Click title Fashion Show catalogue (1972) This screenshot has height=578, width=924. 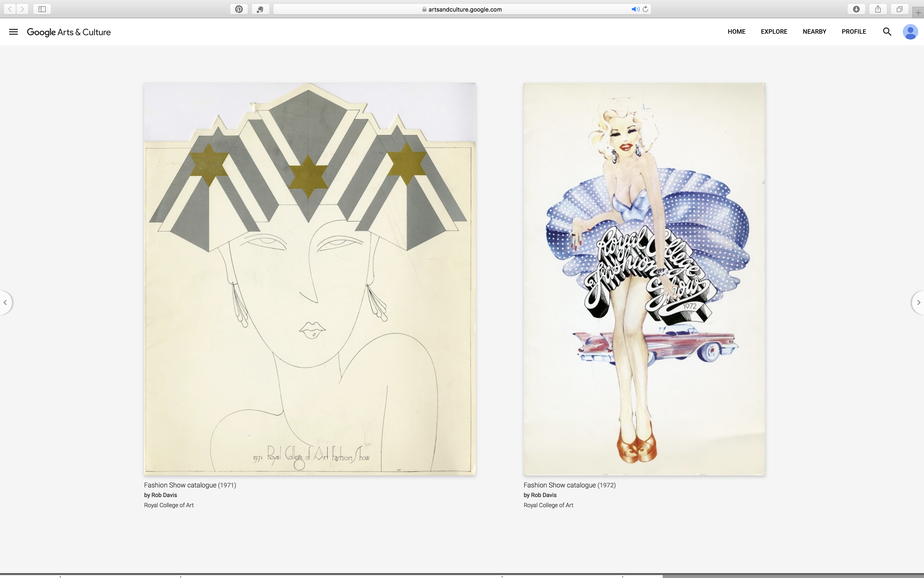pyautogui.click(x=569, y=485)
